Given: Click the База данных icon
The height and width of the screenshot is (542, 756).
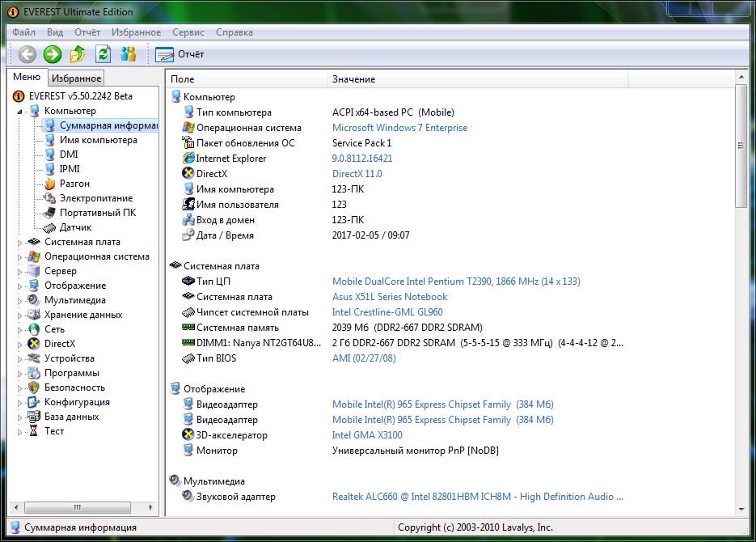Looking at the screenshot, I should (34, 416).
